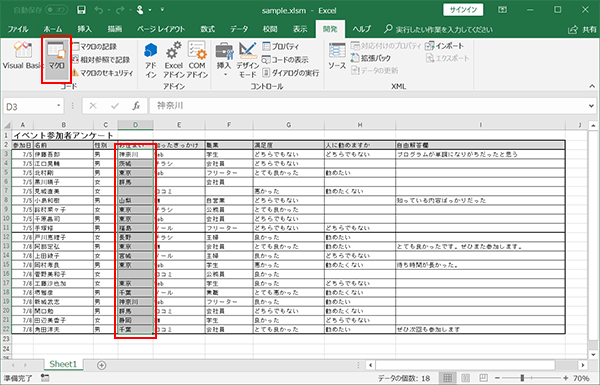This screenshot has height=385, width=600.
Task: Switch to Normal view icon
Action: click(447, 378)
